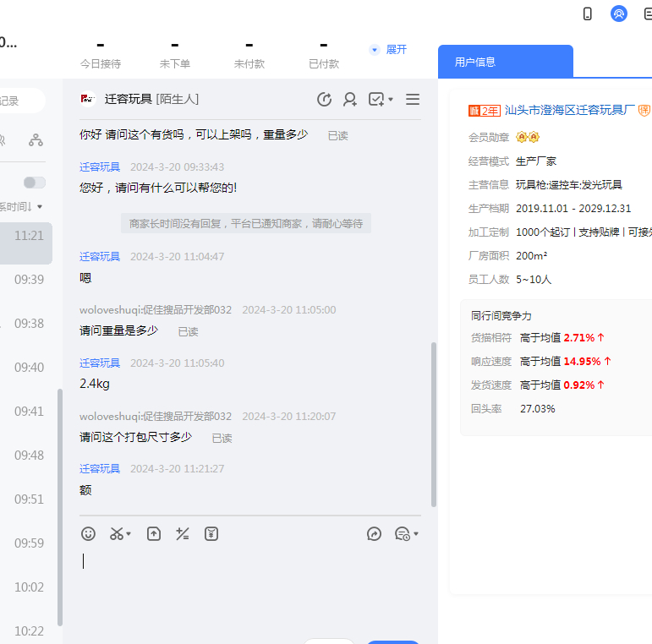Screen dimensions: 652x644
Task: Click the 迁容玩具 sender name at 09:33:43
Action: (100, 167)
